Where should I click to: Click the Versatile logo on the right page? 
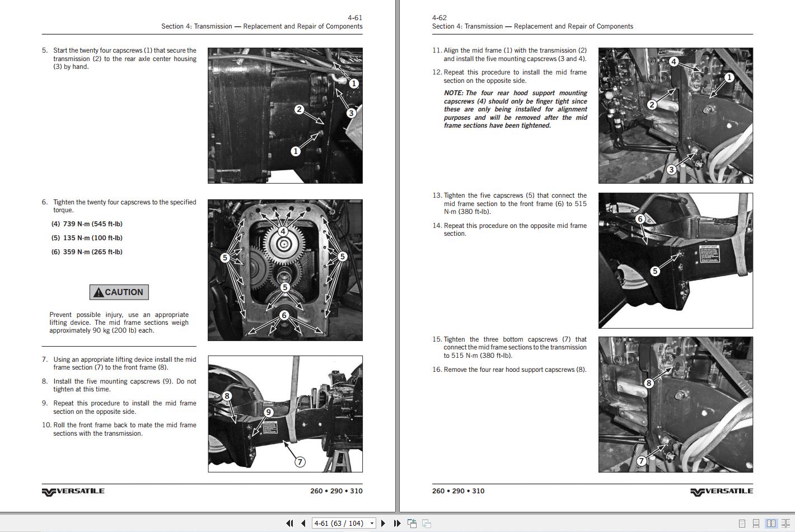click(x=721, y=491)
